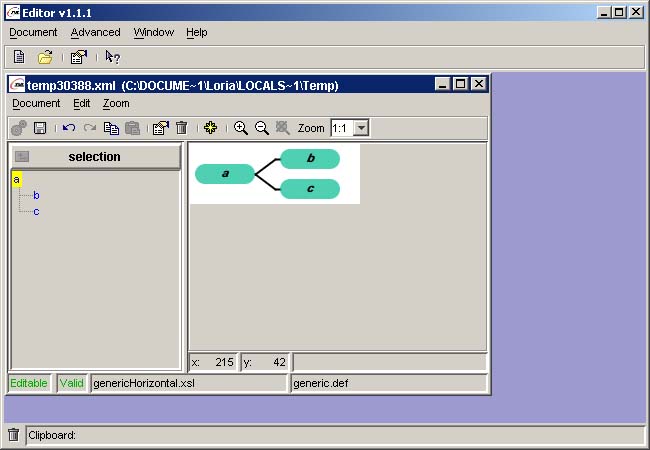Open the Zoom 1:1 dropdown arrow

click(361, 128)
